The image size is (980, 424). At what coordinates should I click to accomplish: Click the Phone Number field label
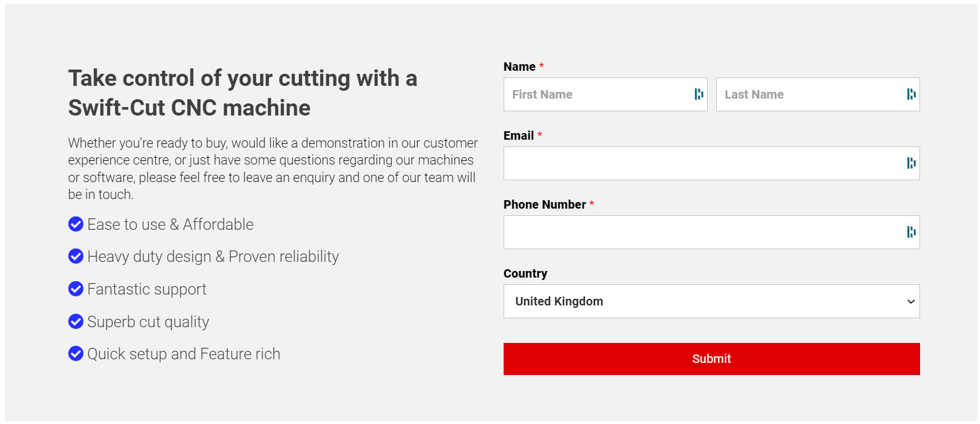(x=544, y=204)
